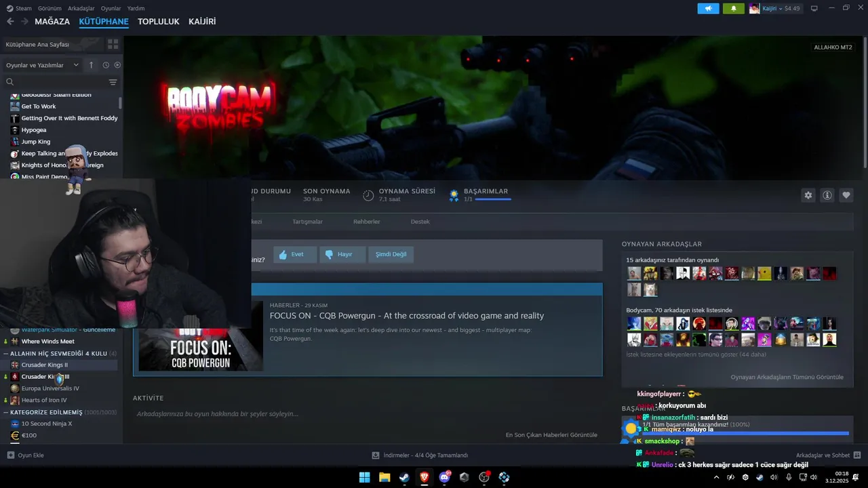
Task: Go to KÜTÜPHANE tab
Action: pyautogui.click(x=104, y=22)
